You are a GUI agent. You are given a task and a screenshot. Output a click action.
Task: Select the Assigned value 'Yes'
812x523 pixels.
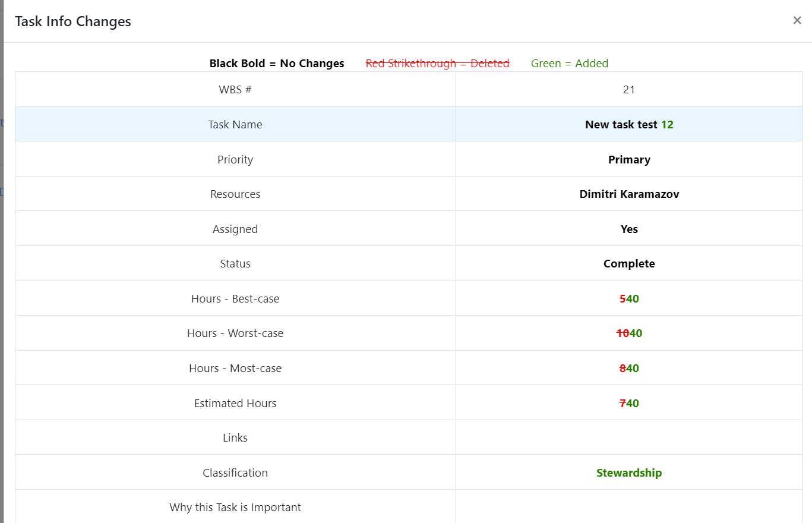(629, 229)
